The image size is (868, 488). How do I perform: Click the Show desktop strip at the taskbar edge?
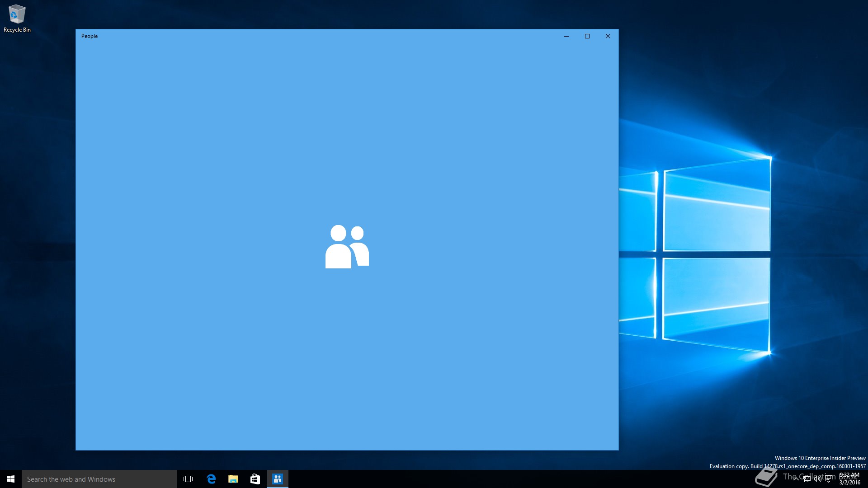[x=866, y=479]
